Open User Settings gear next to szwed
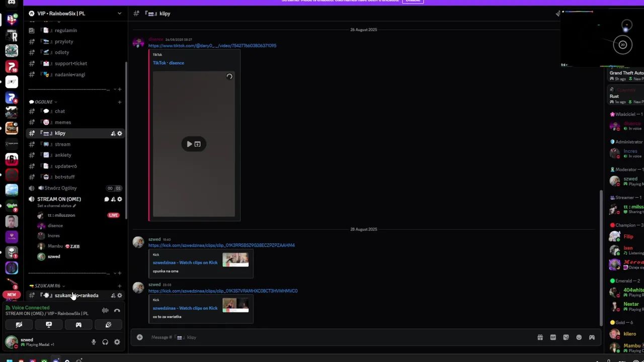Image resolution: width=644 pixels, height=362 pixels. coord(117,342)
